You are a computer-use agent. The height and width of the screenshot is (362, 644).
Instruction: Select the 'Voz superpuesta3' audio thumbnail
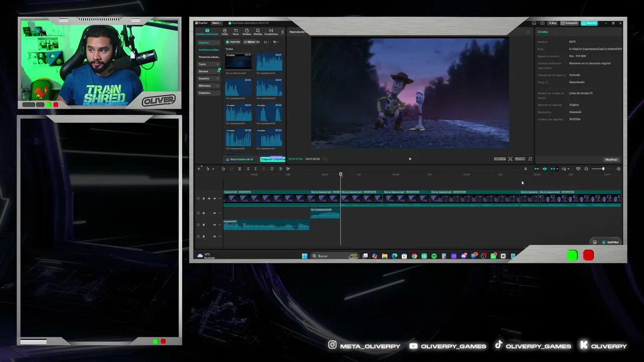click(269, 87)
